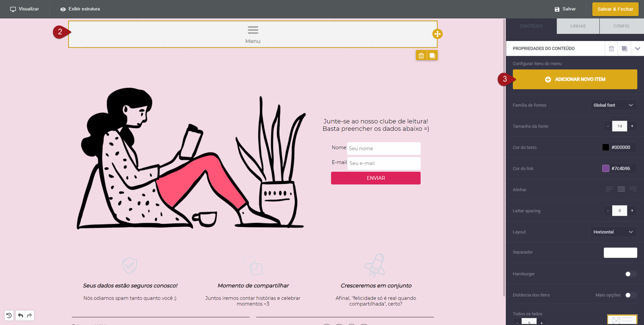This screenshot has height=325, width=644.
Task: Open the Família de fontes dropdown
Action: pyautogui.click(x=613, y=105)
